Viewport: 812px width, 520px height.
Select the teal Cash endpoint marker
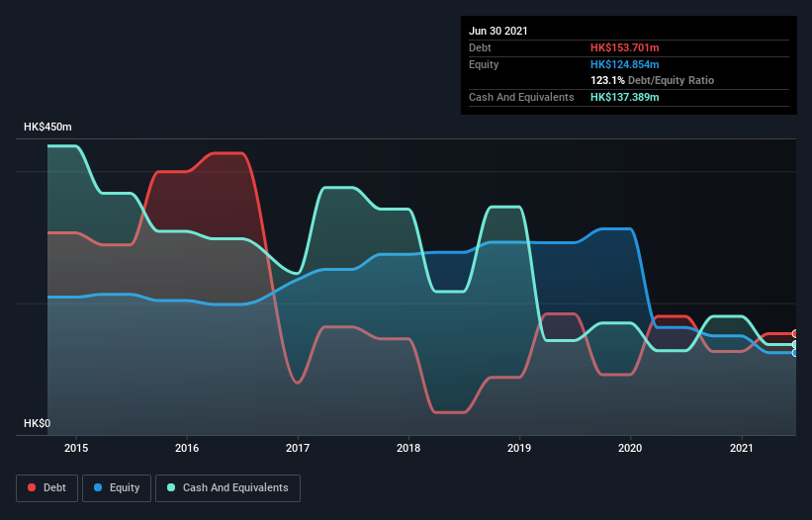coord(795,345)
